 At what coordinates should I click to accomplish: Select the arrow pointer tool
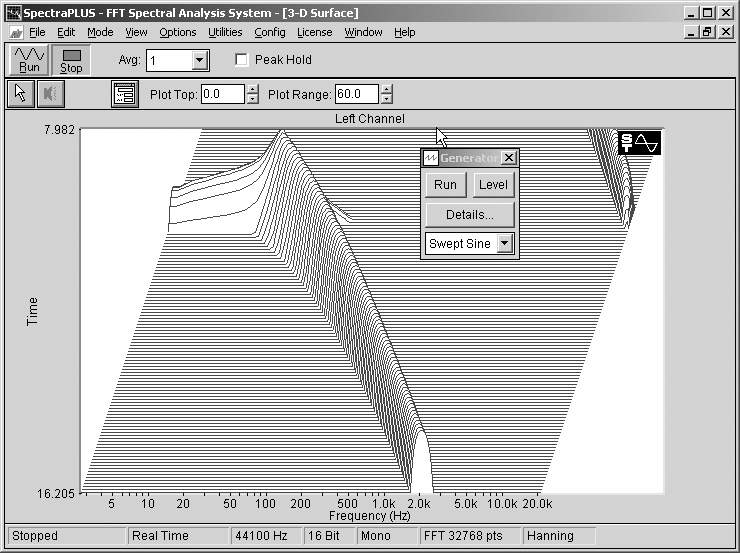[x=20, y=94]
